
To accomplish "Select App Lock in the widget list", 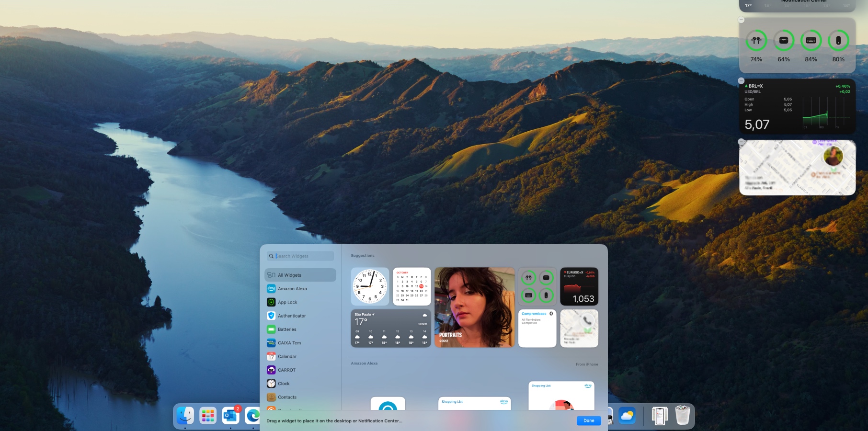I will 300,302.
